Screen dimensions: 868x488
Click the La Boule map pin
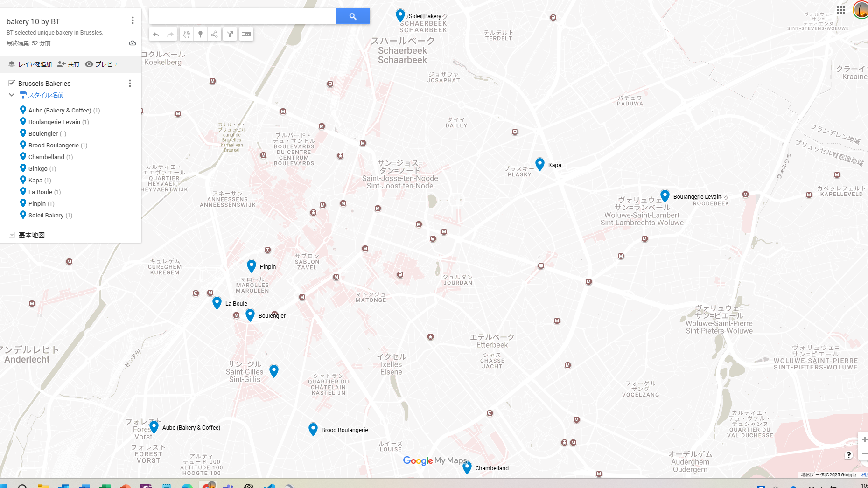tap(217, 303)
